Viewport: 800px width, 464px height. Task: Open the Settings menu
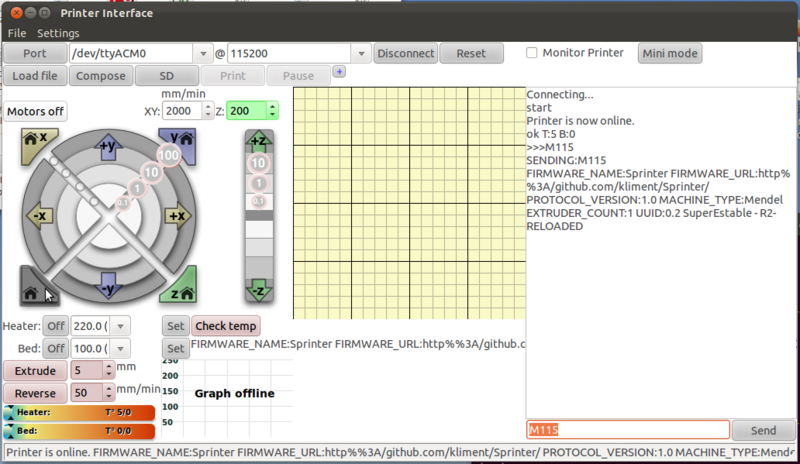coord(58,33)
